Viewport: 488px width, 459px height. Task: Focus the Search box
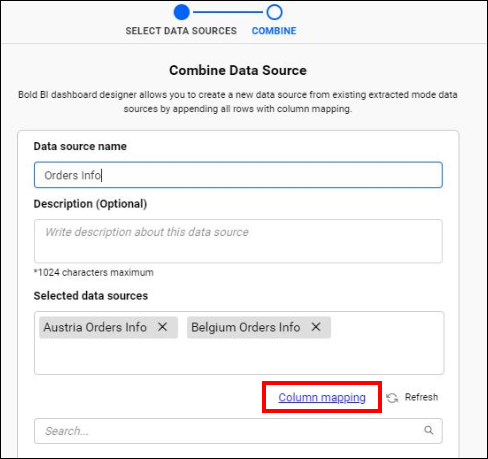point(238,431)
